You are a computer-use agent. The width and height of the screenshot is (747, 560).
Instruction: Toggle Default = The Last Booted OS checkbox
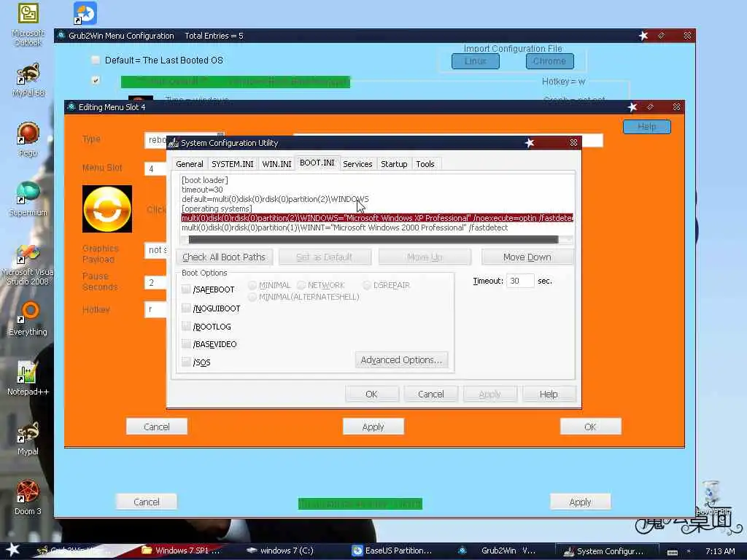coord(96,60)
